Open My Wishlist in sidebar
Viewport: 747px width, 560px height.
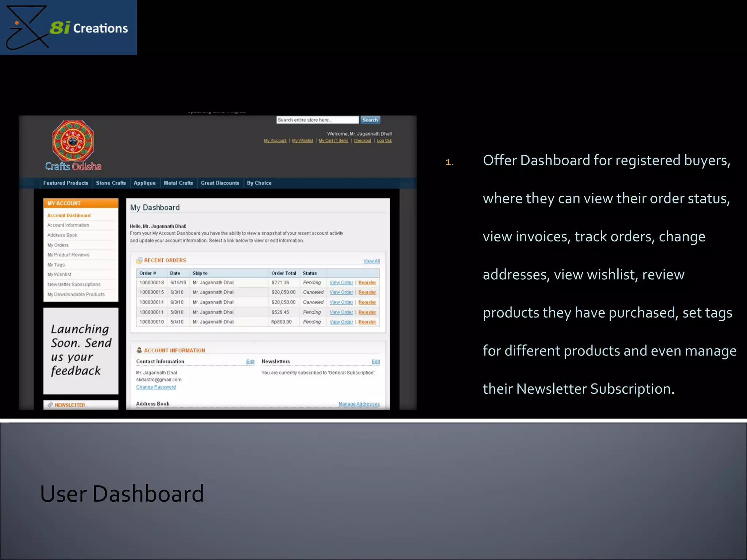tap(59, 275)
